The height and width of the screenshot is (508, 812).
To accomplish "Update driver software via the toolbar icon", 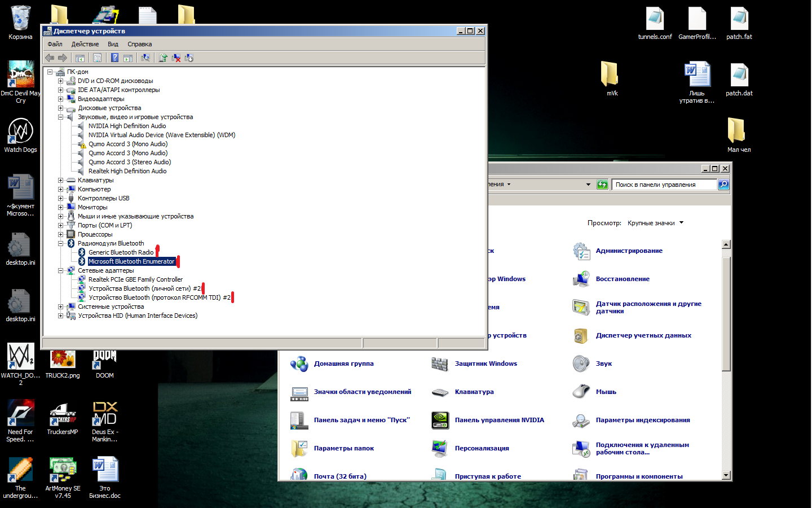I will (163, 58).
